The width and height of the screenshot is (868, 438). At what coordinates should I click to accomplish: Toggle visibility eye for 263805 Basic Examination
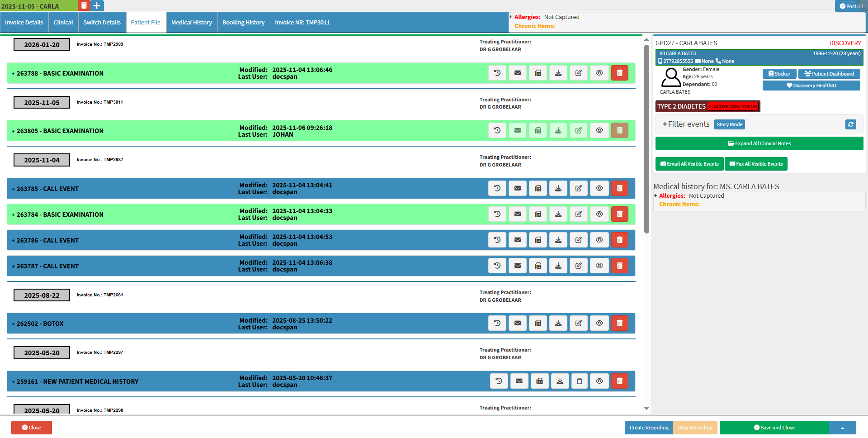(x=599, y=130)
